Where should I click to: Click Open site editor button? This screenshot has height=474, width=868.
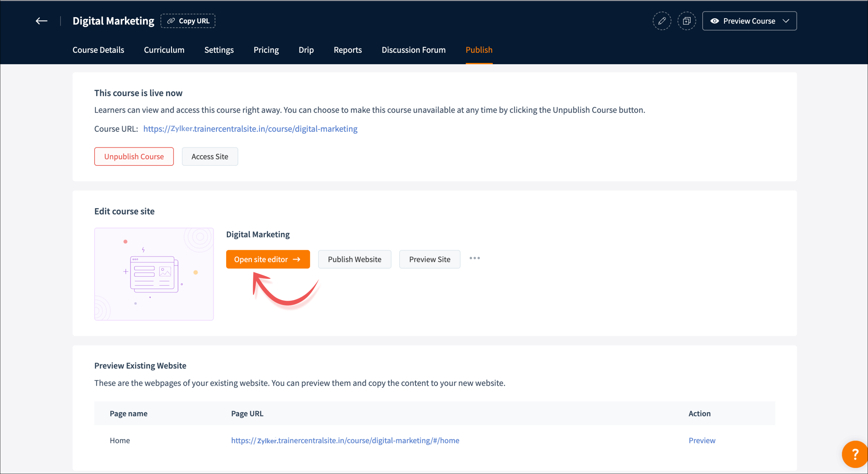pos(267,259)
